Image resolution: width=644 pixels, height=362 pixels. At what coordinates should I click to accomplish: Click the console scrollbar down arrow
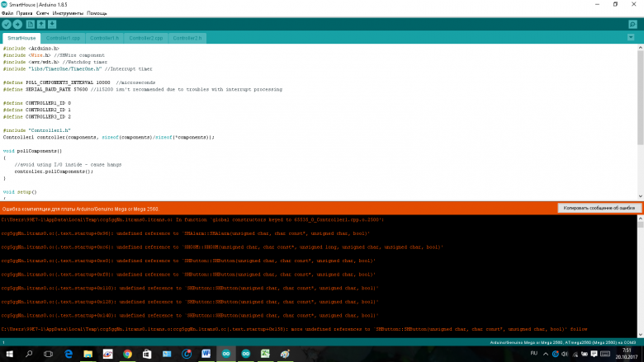click(641, 334)
